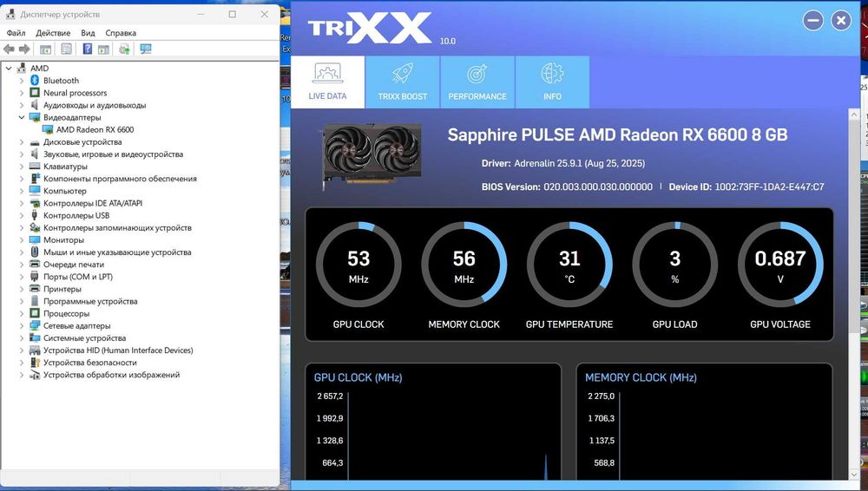Select Программные устройства row
The height and width of the screenshot is (491, 868).
pos(90,301)
